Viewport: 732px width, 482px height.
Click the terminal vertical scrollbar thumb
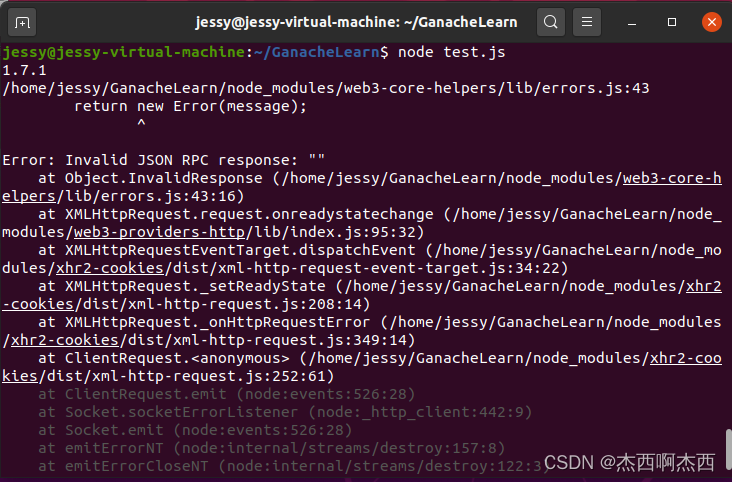[x=728, y=451]
